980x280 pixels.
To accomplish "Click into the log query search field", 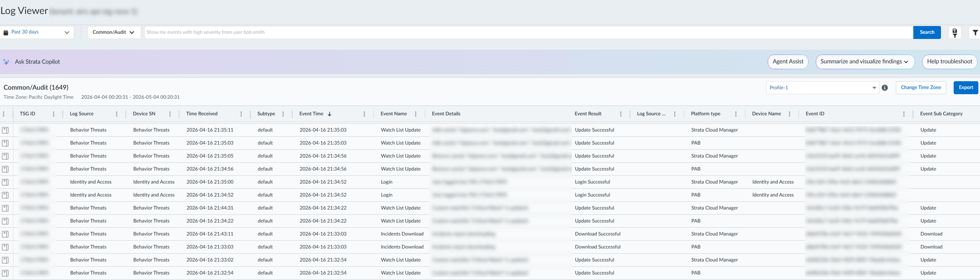I will [528, 32].
